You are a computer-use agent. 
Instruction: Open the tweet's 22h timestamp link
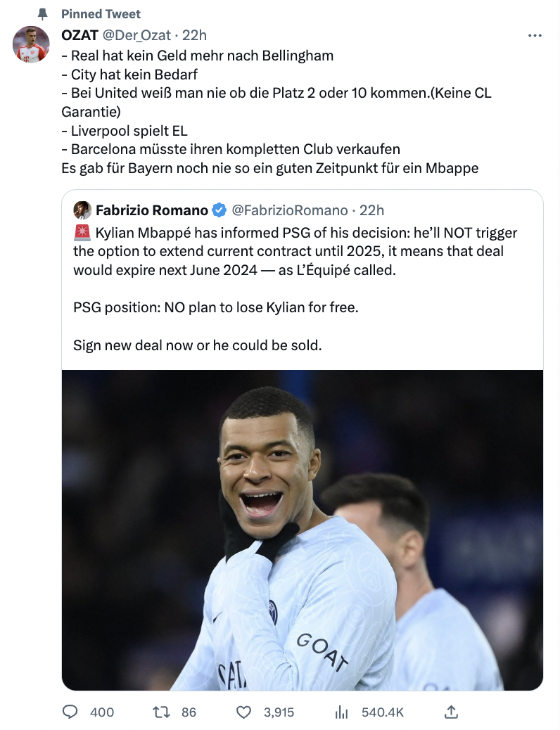[195, 35]
